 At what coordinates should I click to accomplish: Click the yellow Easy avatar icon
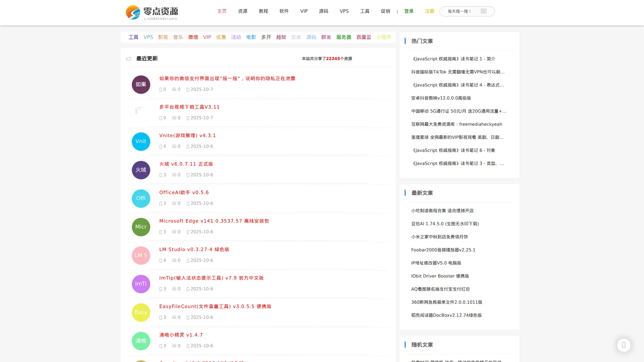click(141, 312)
